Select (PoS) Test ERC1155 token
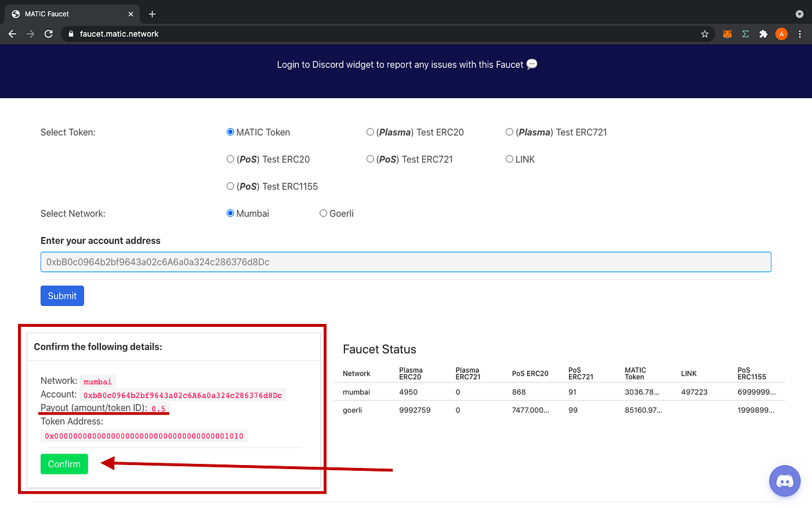The image size is (812, 508). 230,186
